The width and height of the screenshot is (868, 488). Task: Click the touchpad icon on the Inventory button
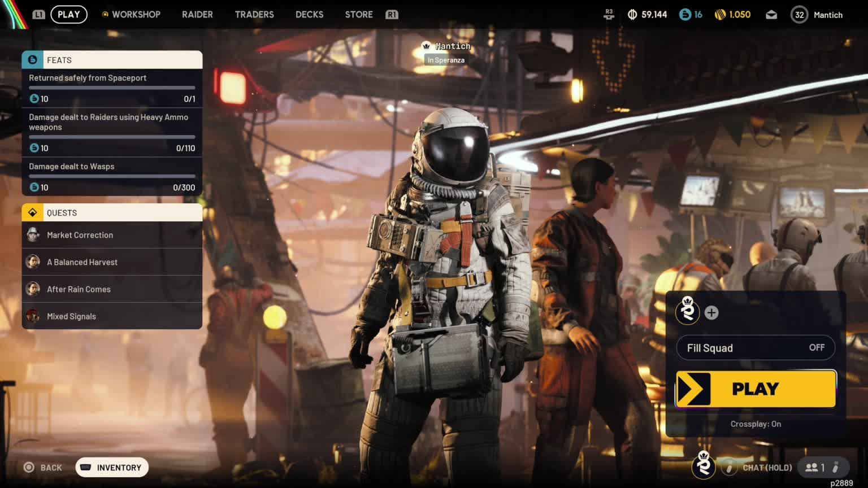(86, 468)
